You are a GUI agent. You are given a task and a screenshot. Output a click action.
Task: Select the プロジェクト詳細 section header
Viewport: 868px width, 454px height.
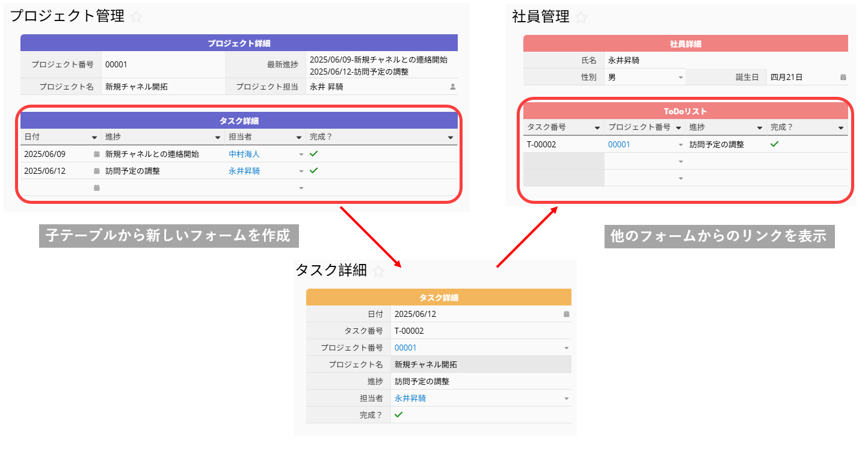tap(239, 43)
